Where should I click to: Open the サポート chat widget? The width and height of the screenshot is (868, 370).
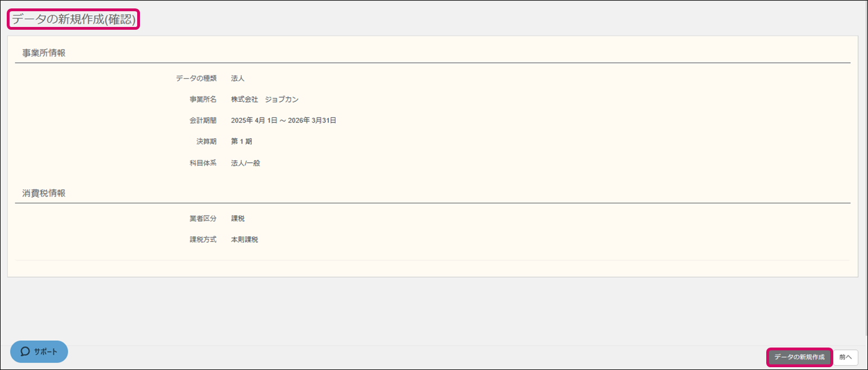[x=39, y=351]
